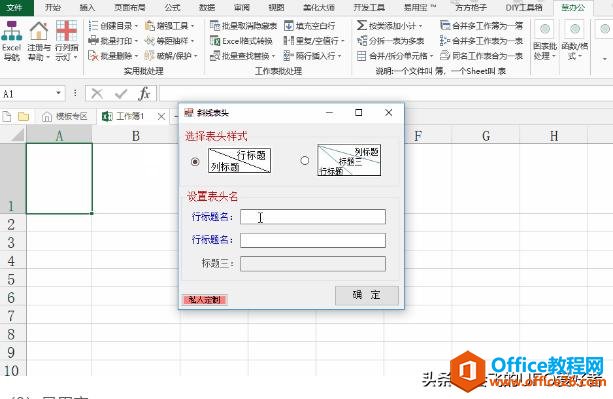Image resolution: width=613 pixels, height=399 pixels.
Task: Open the 行列指示灯 row-column highlighter
Action: pyautogui.click(x=66, y=41)
